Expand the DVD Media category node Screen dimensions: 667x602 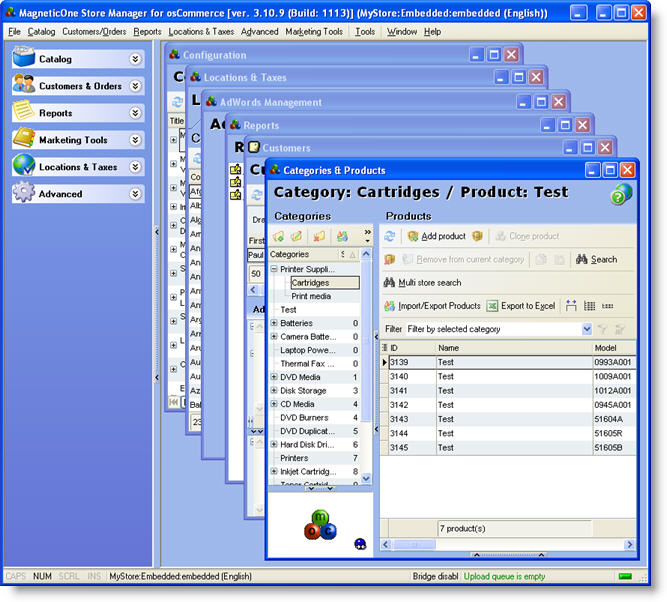[274, 377]
